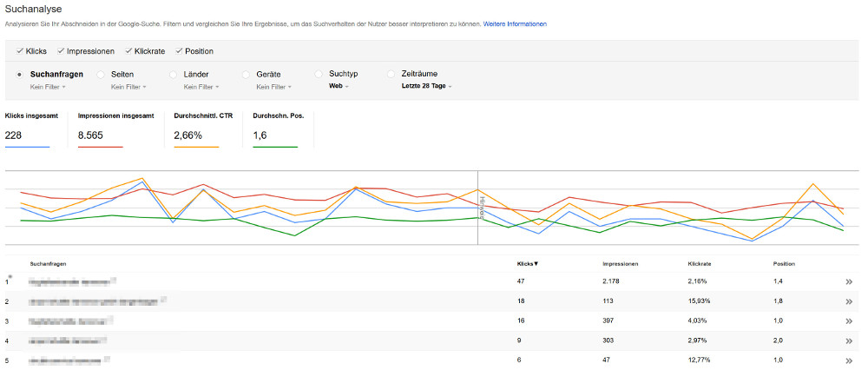Image resolution: width=868 pixels, height=370 pixels.
Task: Select the Seiten radio button
Action: (x=102, y=75)
